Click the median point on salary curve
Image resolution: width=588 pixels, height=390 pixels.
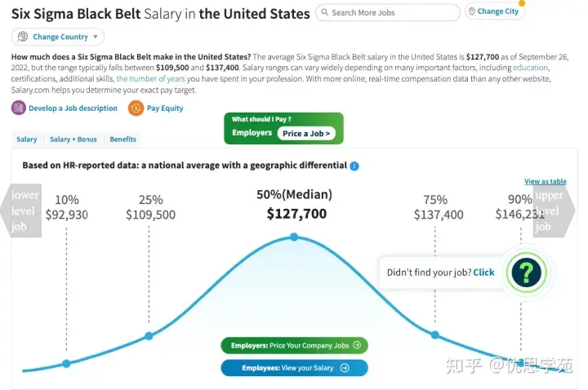tap(294, 237)
